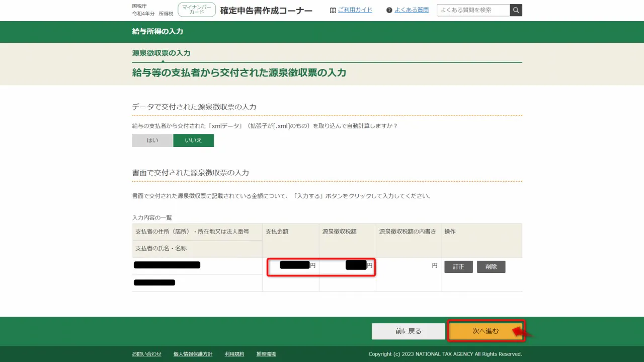The image size is (644, 362).
Task: Go back with 前に戻る button
Action: pos(408,331)
